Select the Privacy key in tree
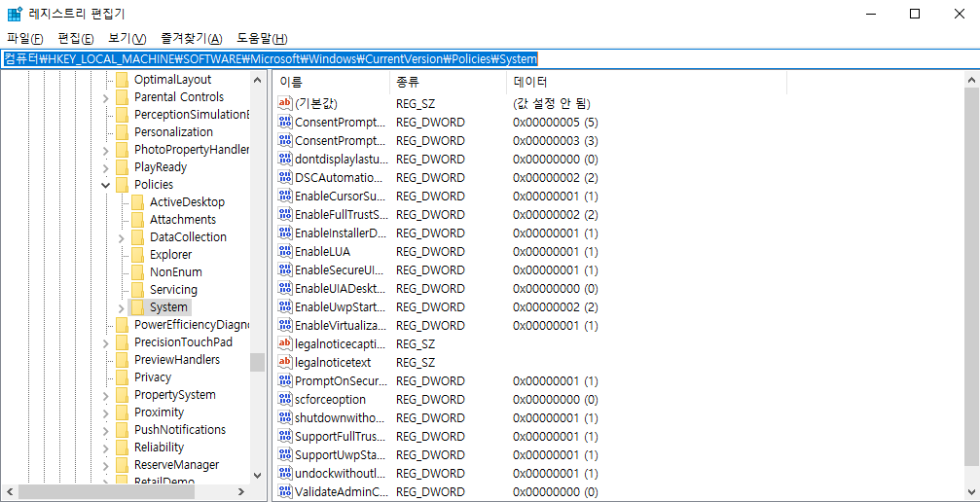This screenshot has width=980, height=502. point(153,376)
